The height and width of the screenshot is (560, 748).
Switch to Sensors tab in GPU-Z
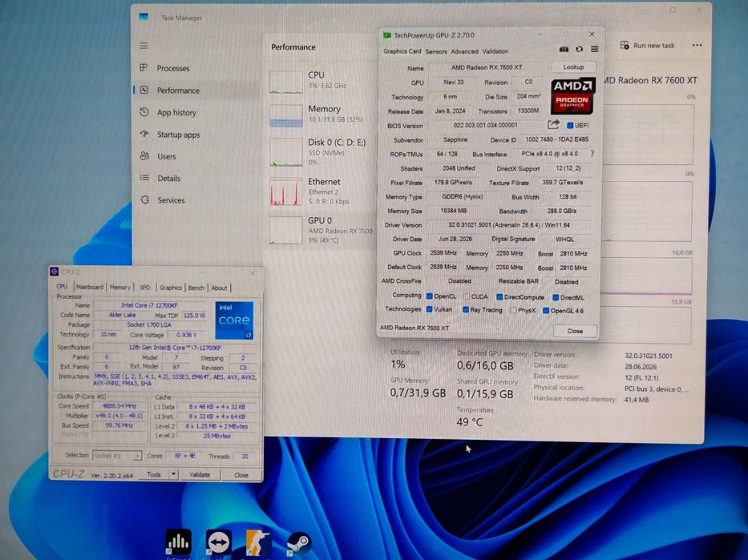[436, 51]
